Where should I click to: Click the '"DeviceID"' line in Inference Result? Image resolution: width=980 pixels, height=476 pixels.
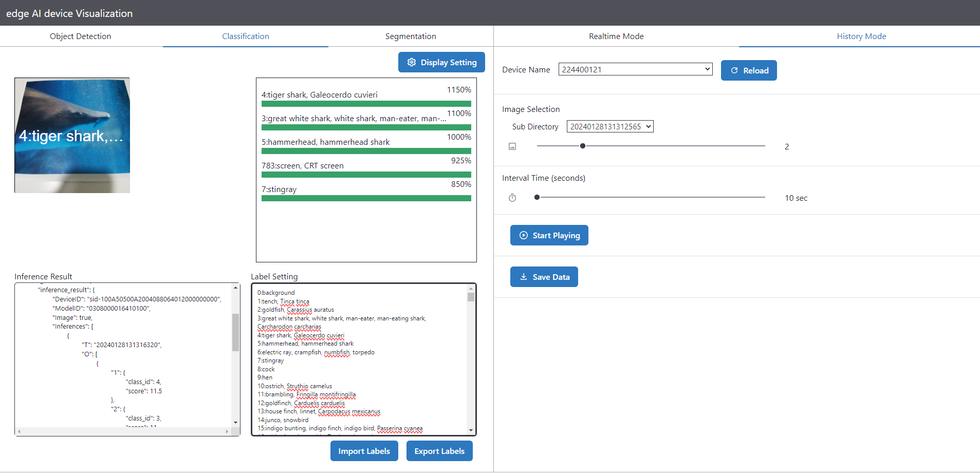137,299
